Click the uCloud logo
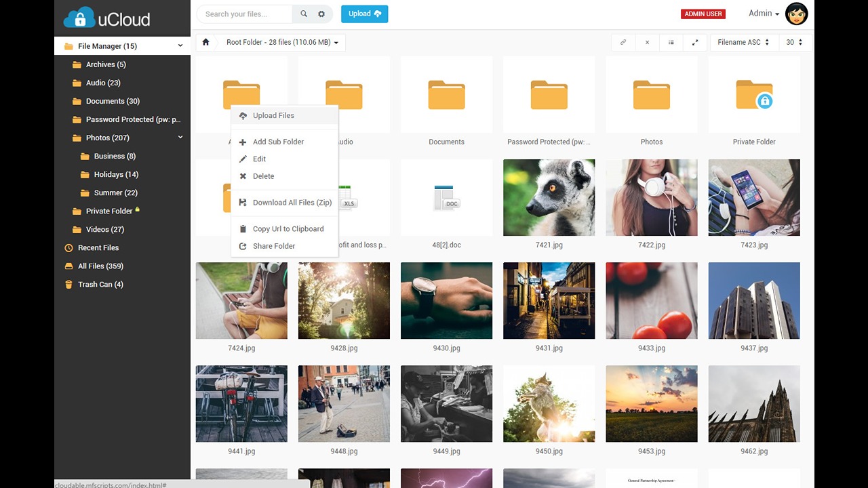Screen dimensions: 868x488 tap(107, 18)
